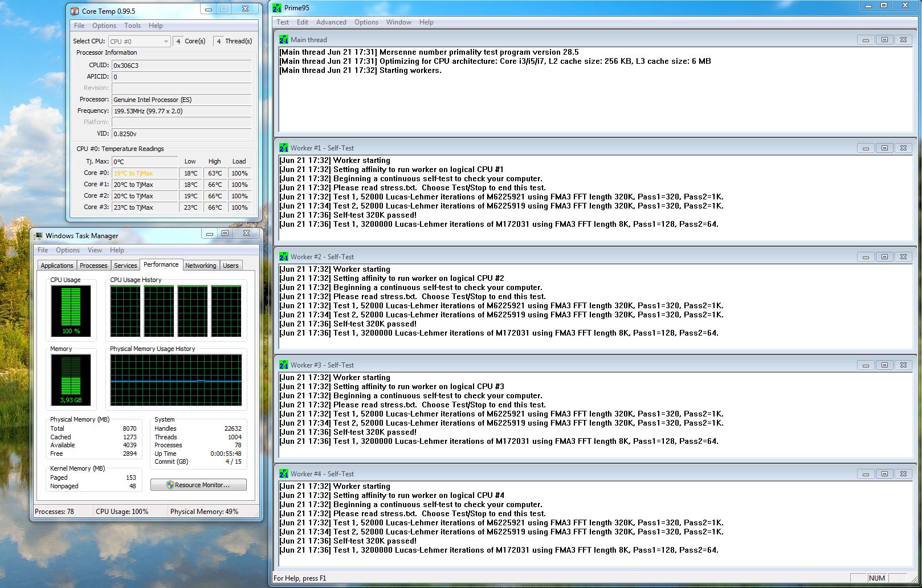Click the Core Temp title bar icon

click(75, 11)
